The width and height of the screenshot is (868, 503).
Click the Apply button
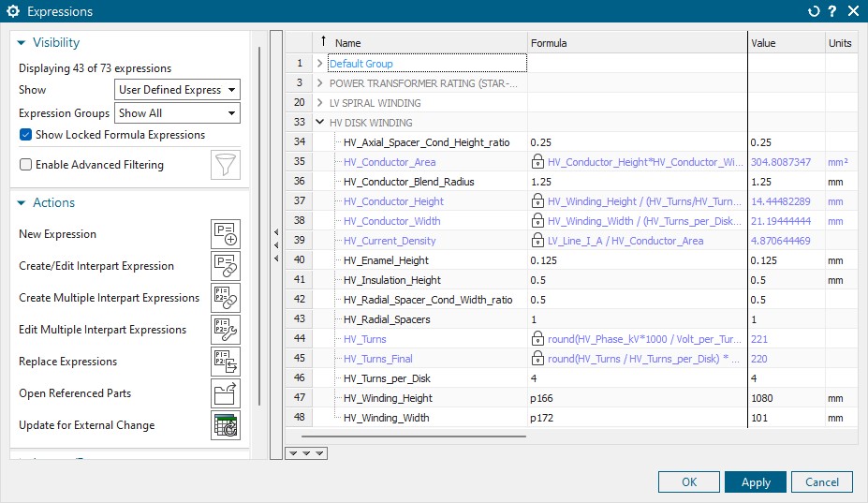point(755,482)
